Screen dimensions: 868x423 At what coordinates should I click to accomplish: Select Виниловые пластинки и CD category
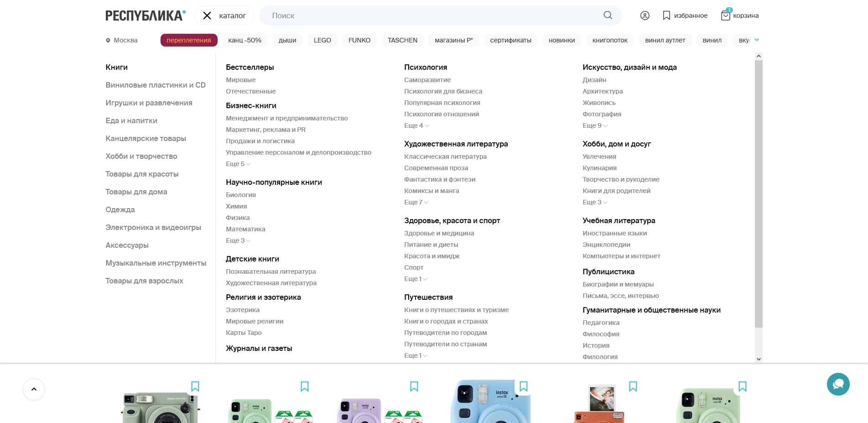tap(156, 85)
